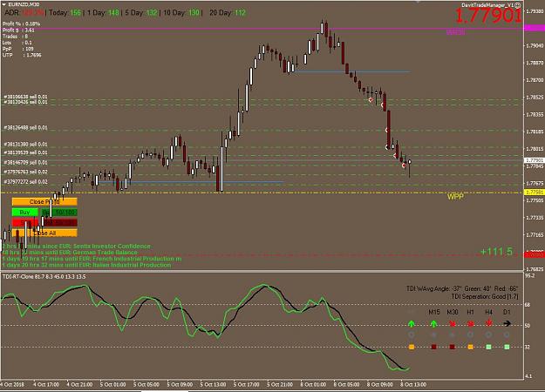Click the orange Close All button
Screen dimensions: 545x392
44,233
